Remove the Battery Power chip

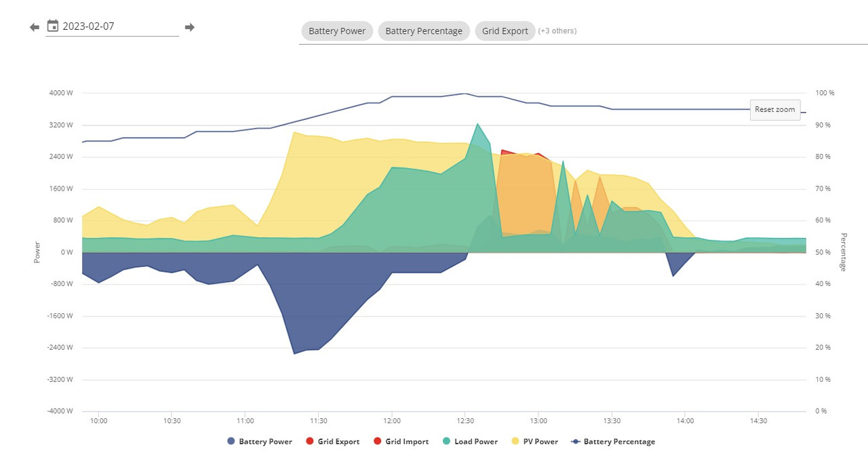point(337,31)
